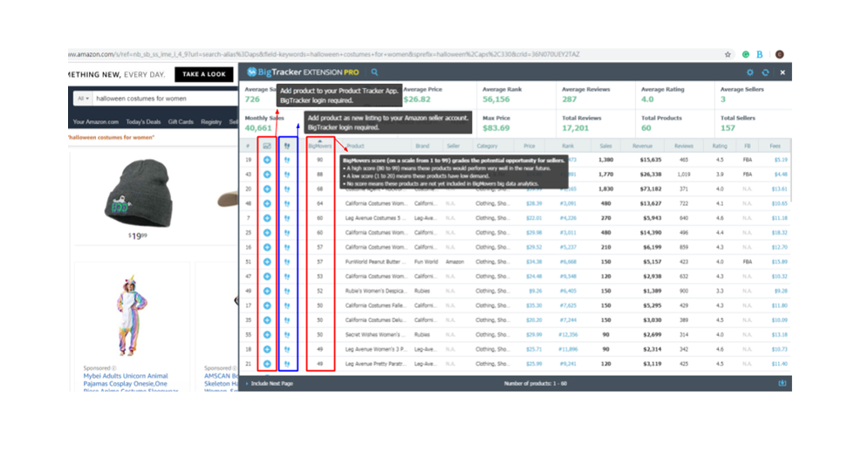The width and height of the screenshot is (868, 452).
Task: Click the blue B extension icon in browser toolbar
Action: coord(760,54)
